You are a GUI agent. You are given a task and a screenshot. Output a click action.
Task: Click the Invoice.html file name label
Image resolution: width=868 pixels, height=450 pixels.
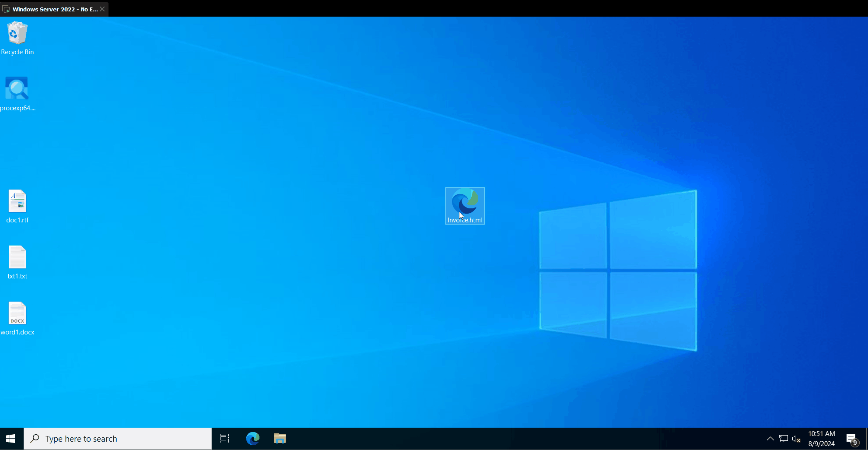coord(465,220)
